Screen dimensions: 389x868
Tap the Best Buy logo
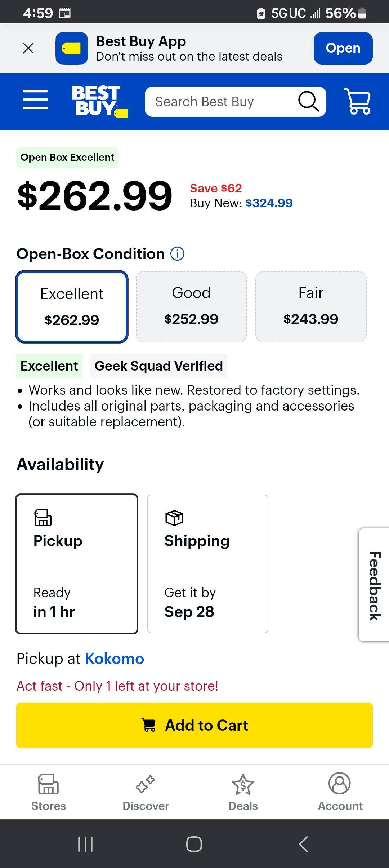(99, 101)
